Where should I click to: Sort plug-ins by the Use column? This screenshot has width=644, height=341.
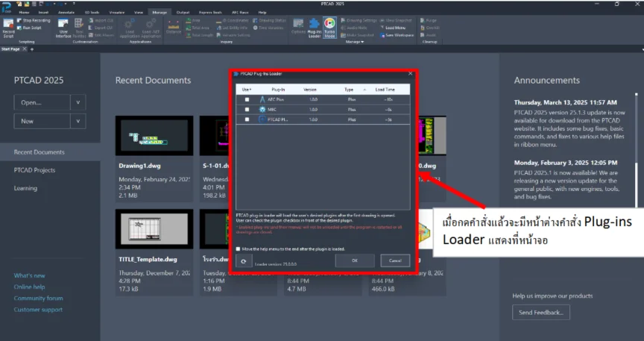pos(247,90)
